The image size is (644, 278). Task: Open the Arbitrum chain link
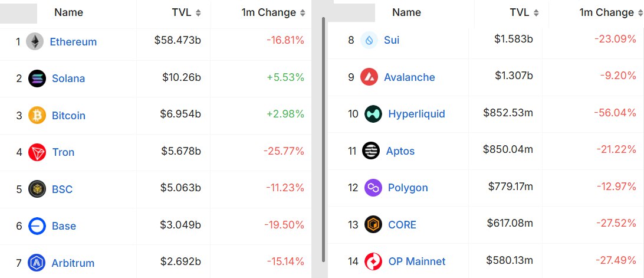coord(72,263)
